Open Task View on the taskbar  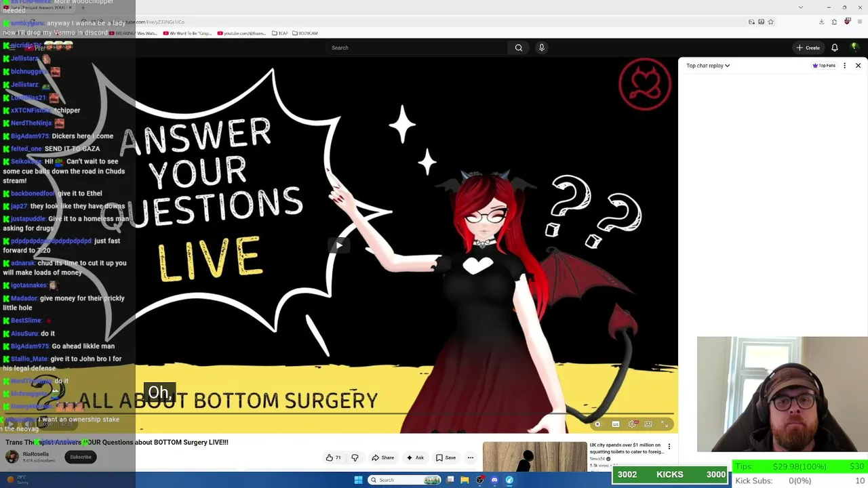450,480
